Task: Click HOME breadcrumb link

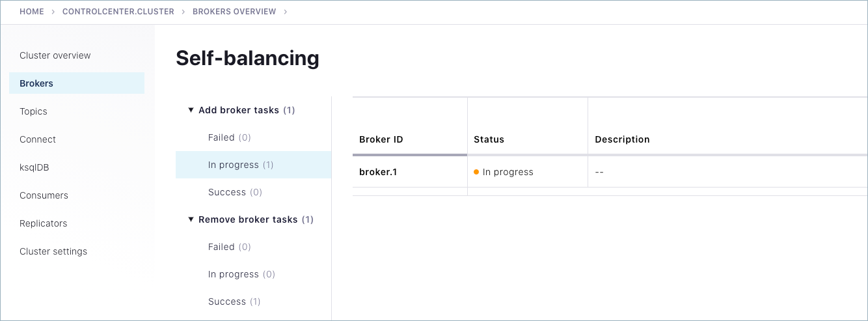Action: point(32,12)
